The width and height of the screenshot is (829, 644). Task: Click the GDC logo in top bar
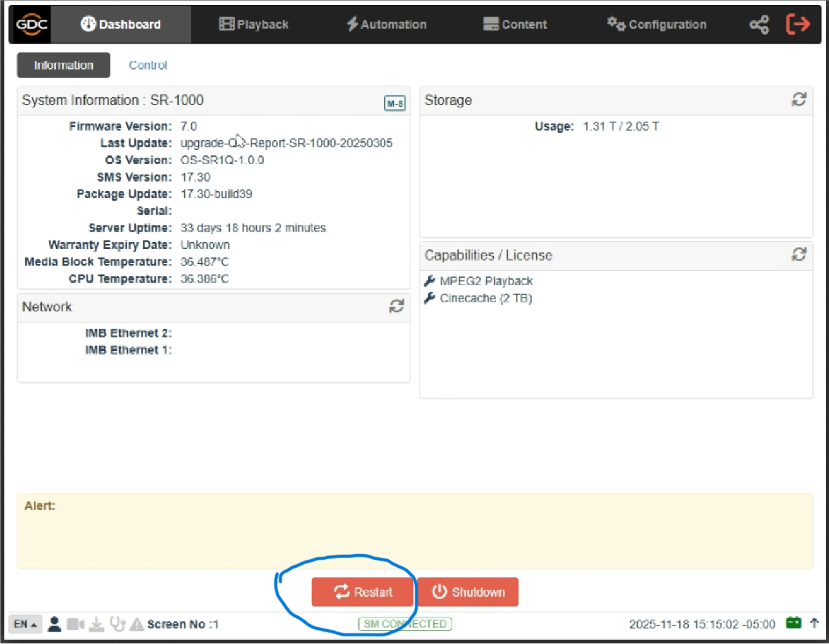pyautogui.click(x=31, y=25)
